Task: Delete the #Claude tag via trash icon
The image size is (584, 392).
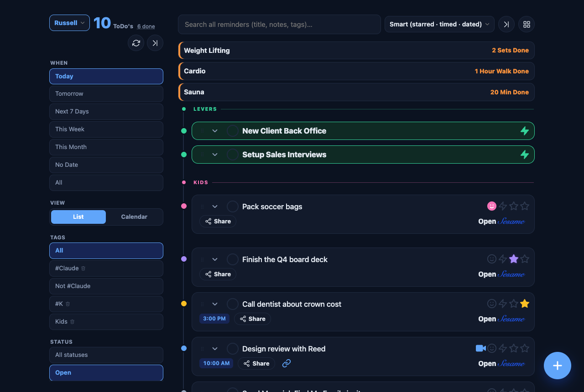Action: click(x=83, y=268)
